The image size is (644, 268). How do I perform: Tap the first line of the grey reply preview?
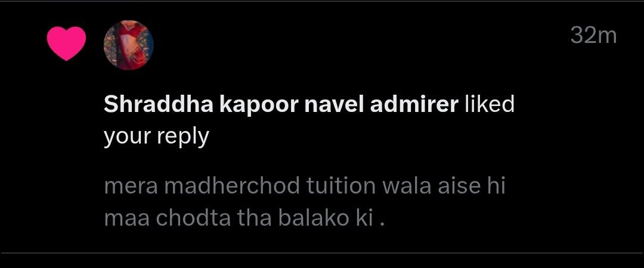(304, 186)
